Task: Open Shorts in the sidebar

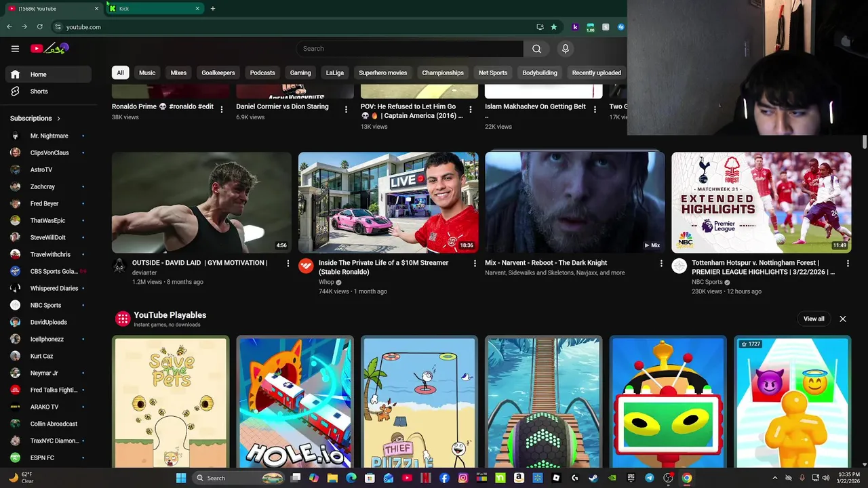Action: point(48,91)
